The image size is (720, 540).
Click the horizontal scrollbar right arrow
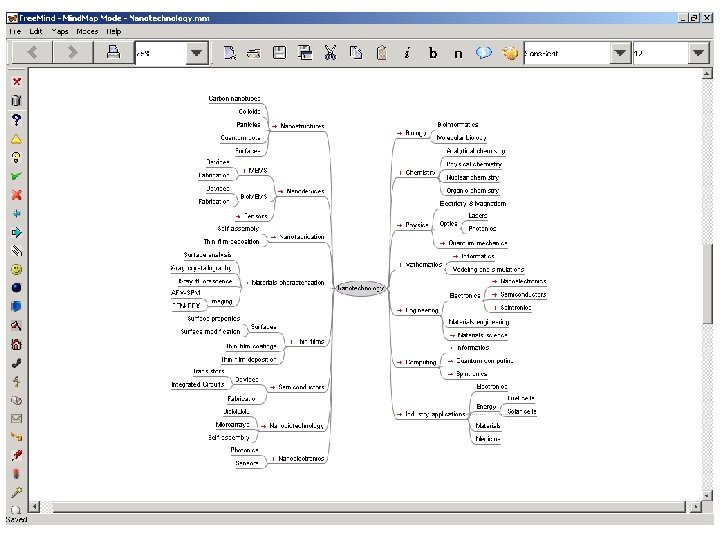pyautogui.click(x=696, y=506)
